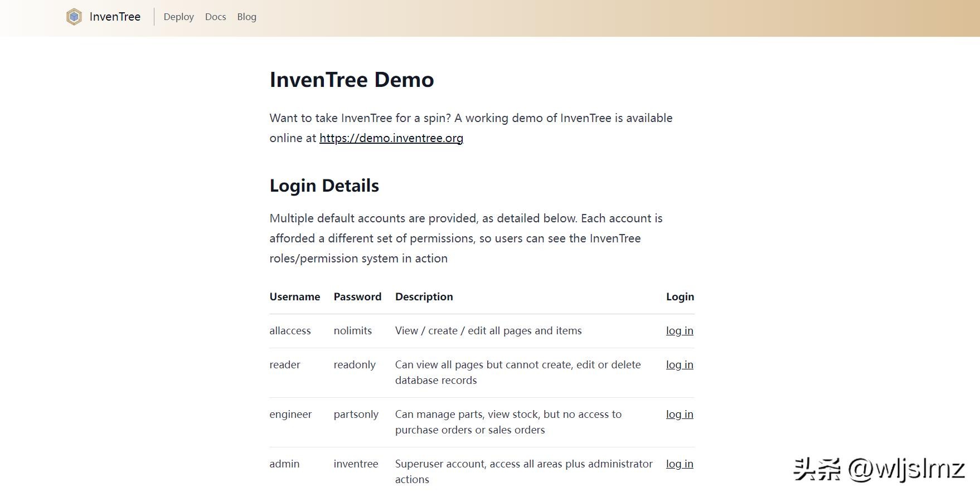Open the Docs navigation item
The width and height of the screenshot is (980, 497).
click(x=215, y=17)
